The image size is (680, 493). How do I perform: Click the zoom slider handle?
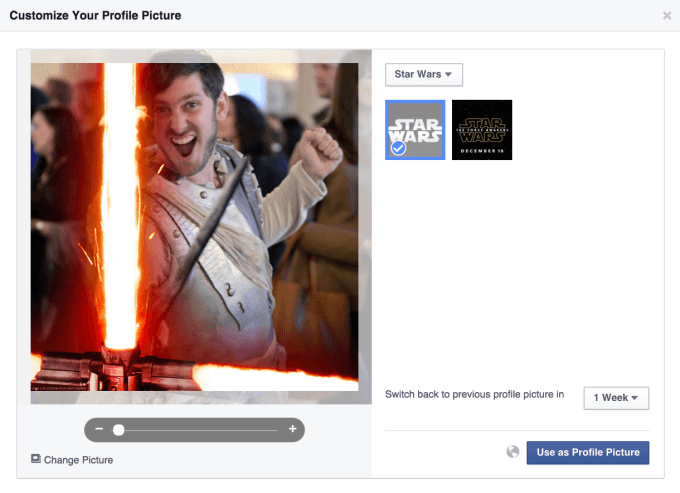[118, 429]
